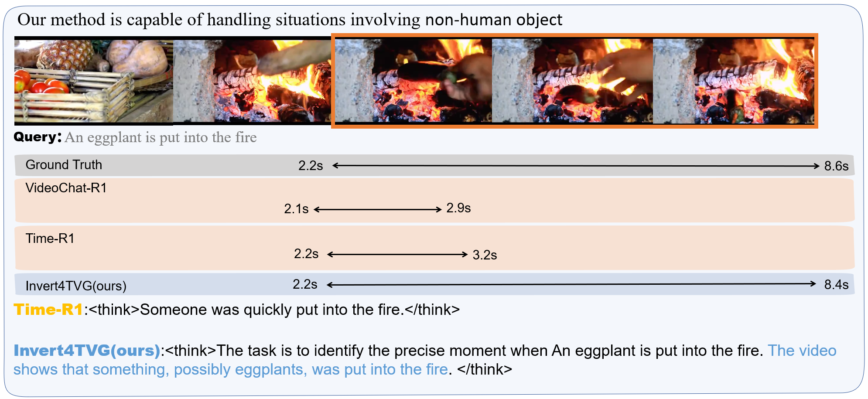This screenshot has width=868, height=399.
Task: Click the blue Invert4TVG(ours) heading
Action: click(87, 351)
